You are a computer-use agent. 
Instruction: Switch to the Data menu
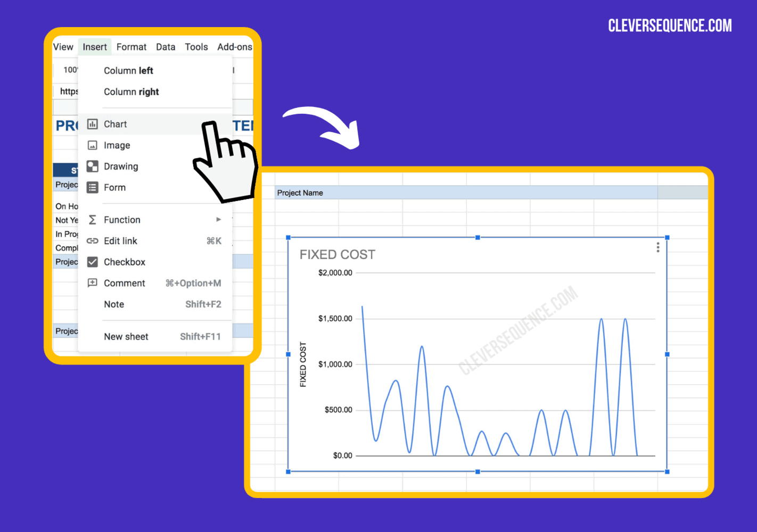[x=166, y=47]
